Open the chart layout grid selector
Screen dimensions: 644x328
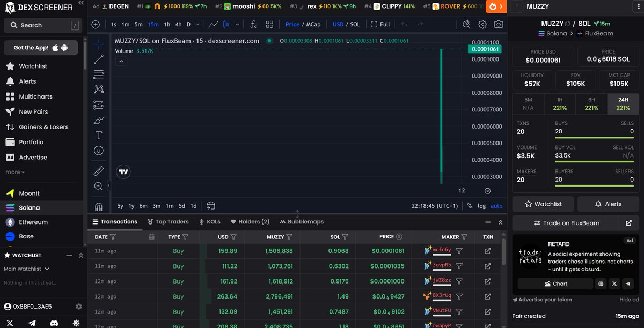pos(269,24)
